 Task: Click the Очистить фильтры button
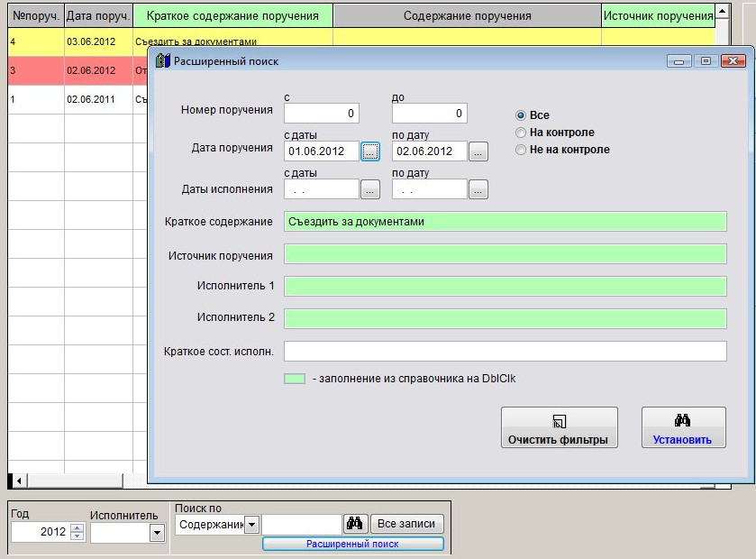click(560, 427)
